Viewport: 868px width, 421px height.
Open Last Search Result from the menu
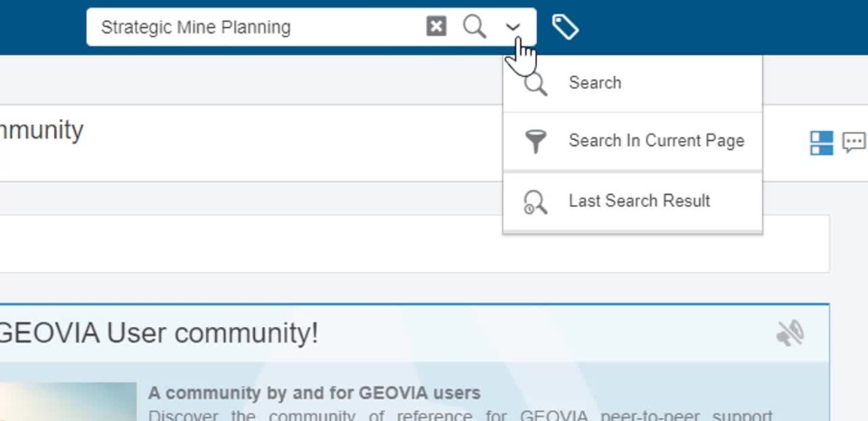[638, 201]
